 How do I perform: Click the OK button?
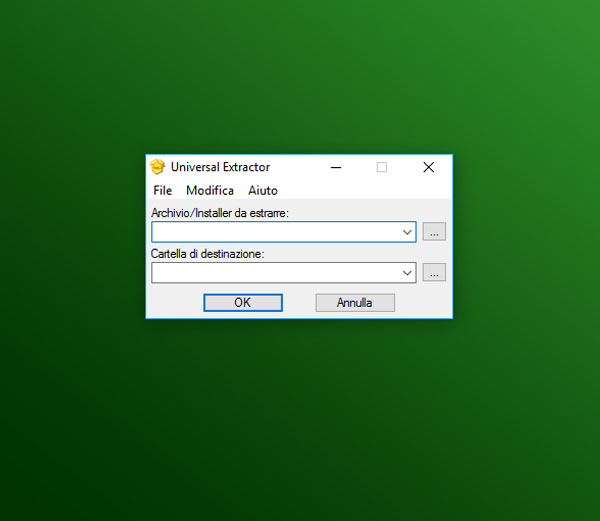(x=243, y=303)
